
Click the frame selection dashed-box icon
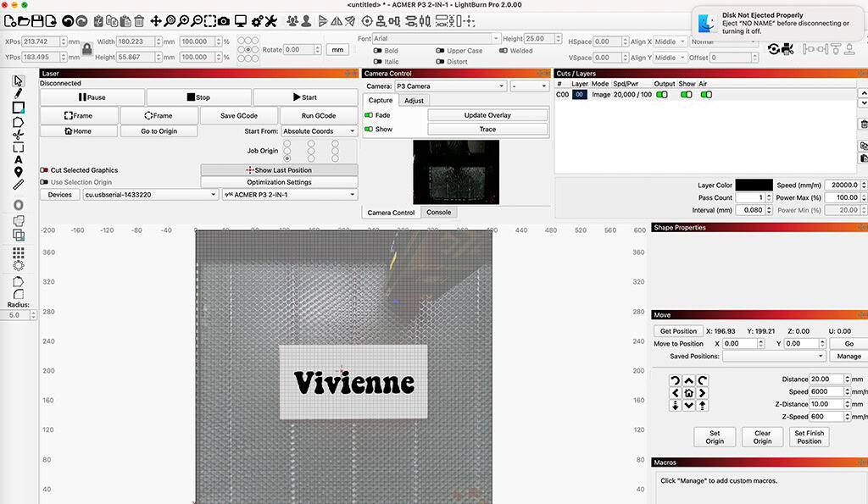click(x=210, y=21)
